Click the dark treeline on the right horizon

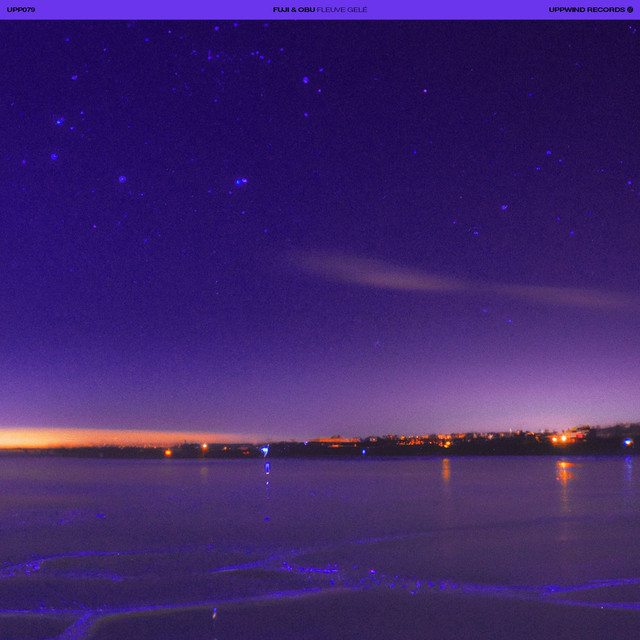point(600,436)
